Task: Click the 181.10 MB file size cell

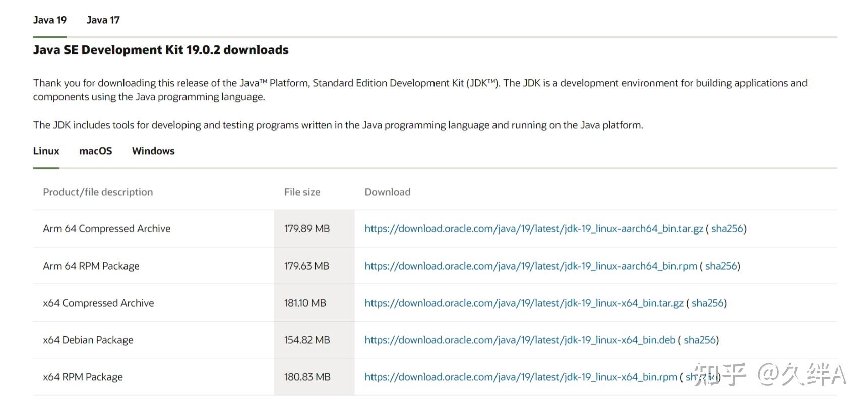Action: pyautogui.click(x=305, y=303)
